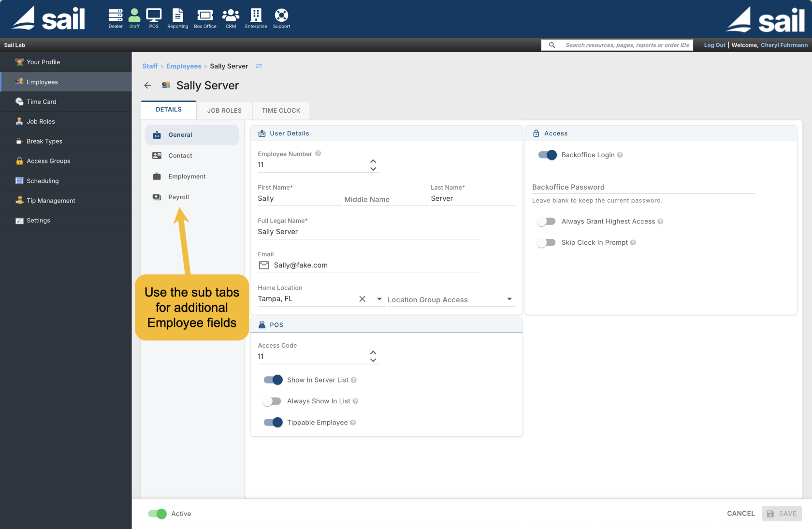Toggle the Tippable Employee switch

click(273, 423)
